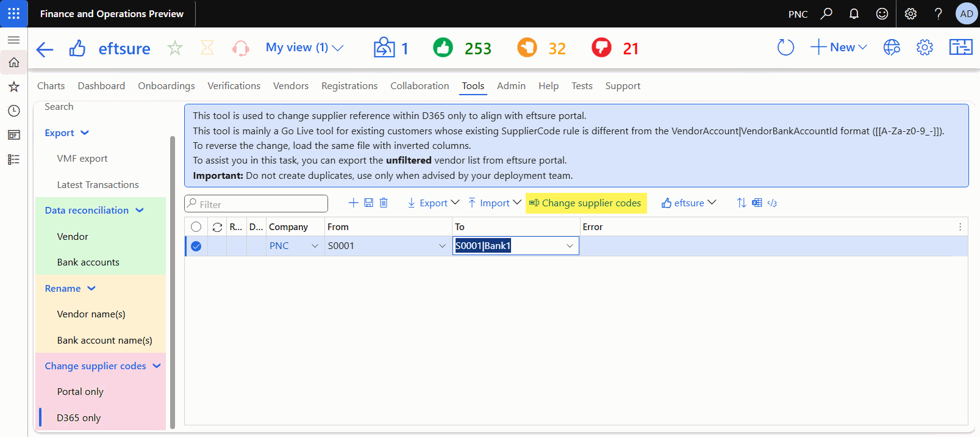Image resolution: width=980 pixels, height=437 pixels.
Task: Open the grid Export dropdown
Action: 433,203
